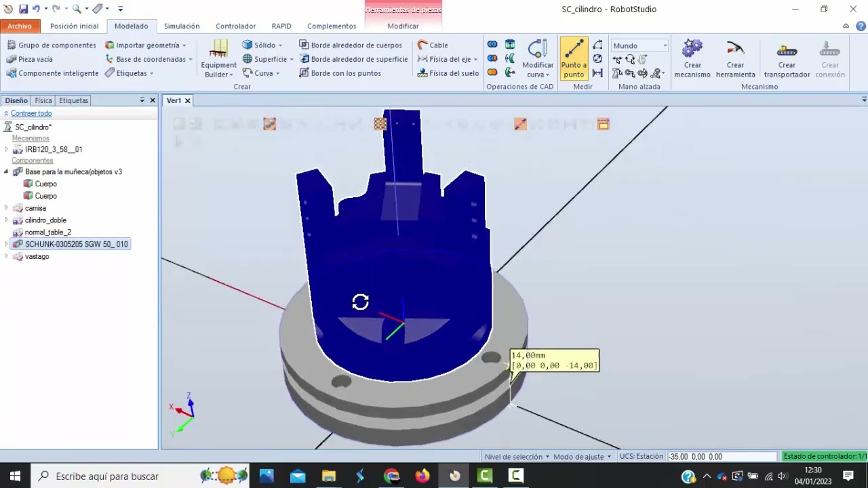Image resolution: width=868 pixels, height=488 pixels.
Task: Create a Pieza vacía
Action: [x=30, y=59]
